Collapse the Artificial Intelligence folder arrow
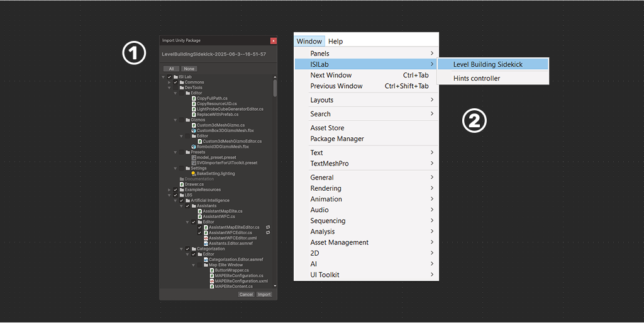Image resolution: width=644 pixels, height=323 pixels. coord(175,200)
